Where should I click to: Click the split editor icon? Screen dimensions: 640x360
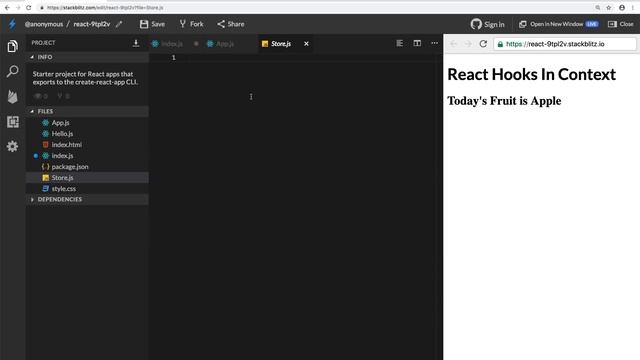[417, 43]
